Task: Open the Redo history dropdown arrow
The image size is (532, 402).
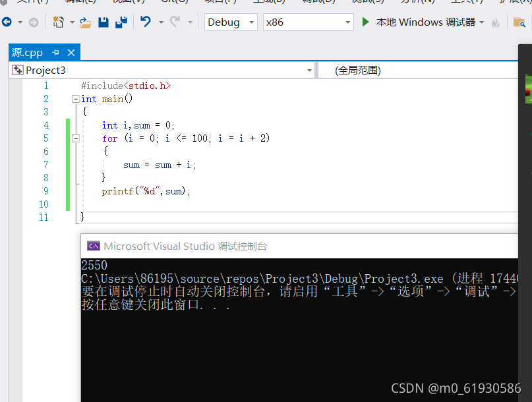Action: click(191, 22)
